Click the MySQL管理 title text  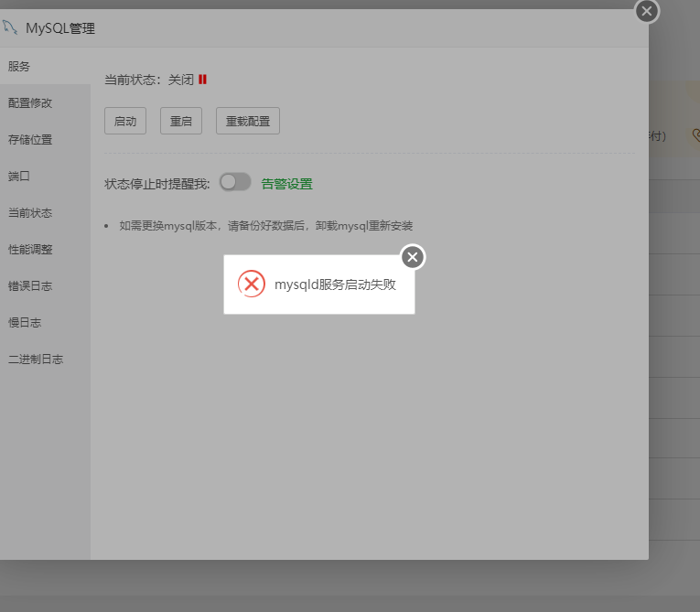(x=60, y=28)
